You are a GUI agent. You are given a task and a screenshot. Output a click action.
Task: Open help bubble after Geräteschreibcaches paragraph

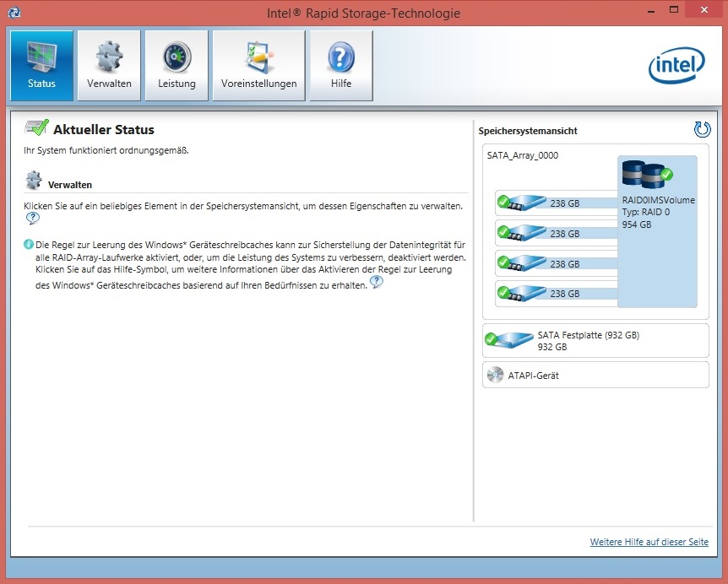[377, 282]
